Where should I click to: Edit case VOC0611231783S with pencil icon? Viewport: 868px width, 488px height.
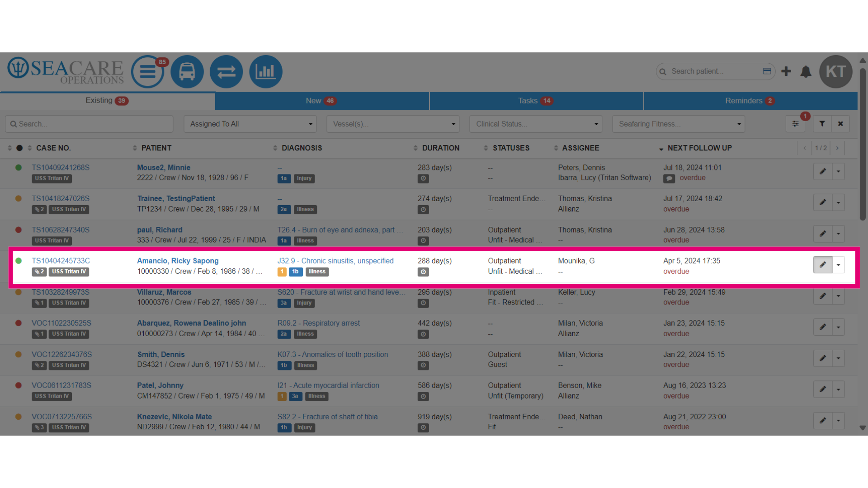[823, 389]
